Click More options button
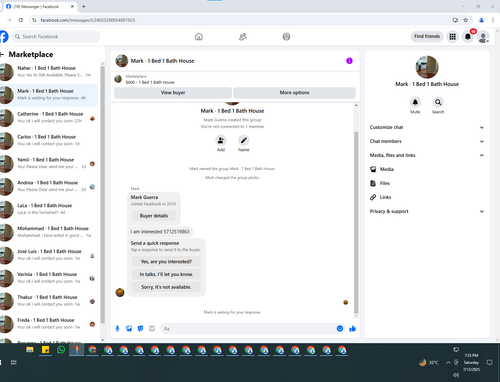Image resolution: width=500 pixels, height=382 pixels. pyautogui.click(x=294, y=93)
